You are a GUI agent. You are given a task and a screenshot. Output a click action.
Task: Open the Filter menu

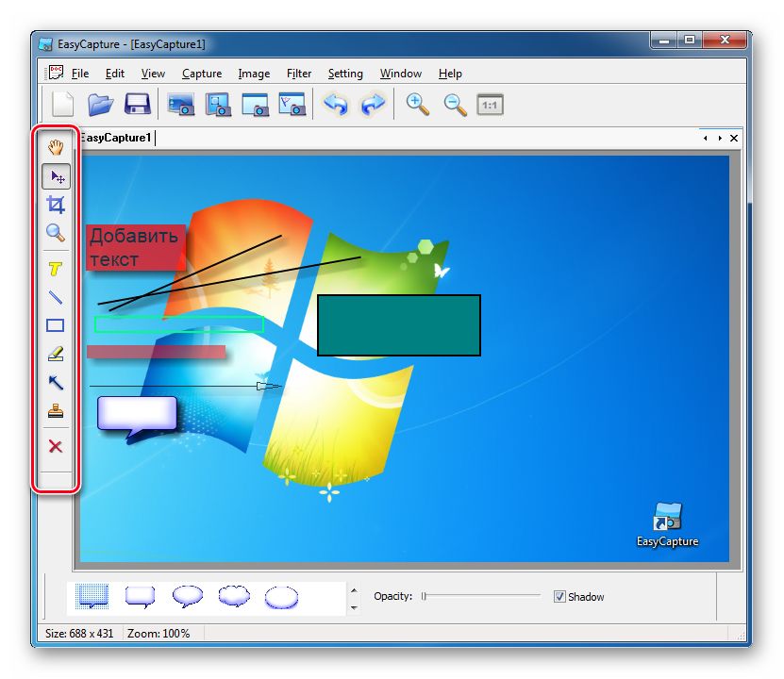click(x=299, y=74)
